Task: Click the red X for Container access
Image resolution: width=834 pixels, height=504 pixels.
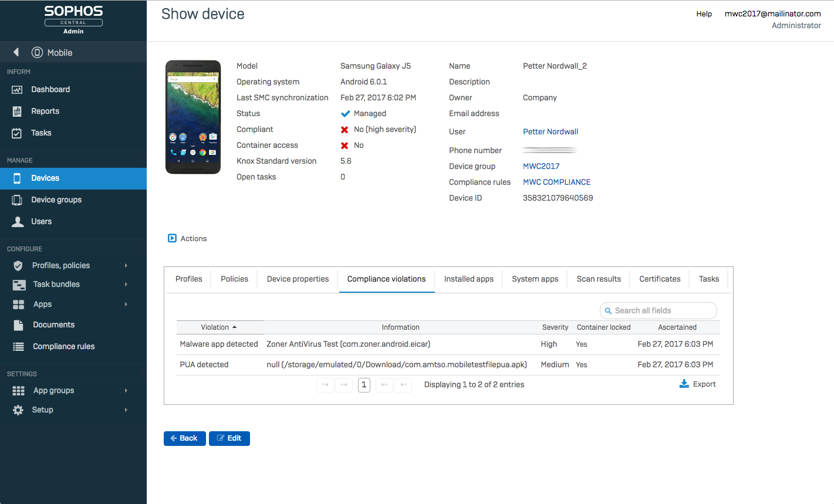Action: [345, 146]
